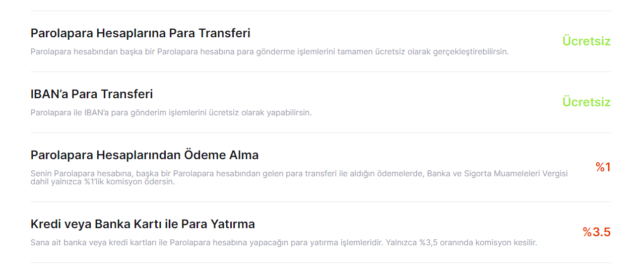Click the word 'IBAN'a' in the second heading
This screenshot has width=644, height=275.
(49, 94)
